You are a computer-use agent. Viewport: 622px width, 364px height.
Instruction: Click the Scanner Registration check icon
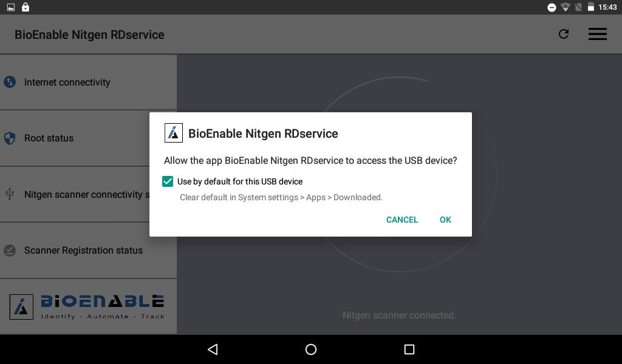(x=10, y=251)
